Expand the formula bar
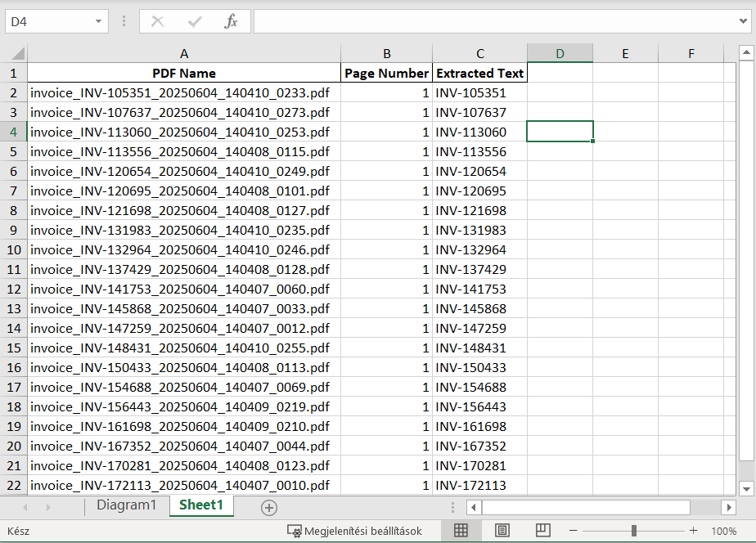The width and height of the screenshot is (756, 543). click(744, 22)
